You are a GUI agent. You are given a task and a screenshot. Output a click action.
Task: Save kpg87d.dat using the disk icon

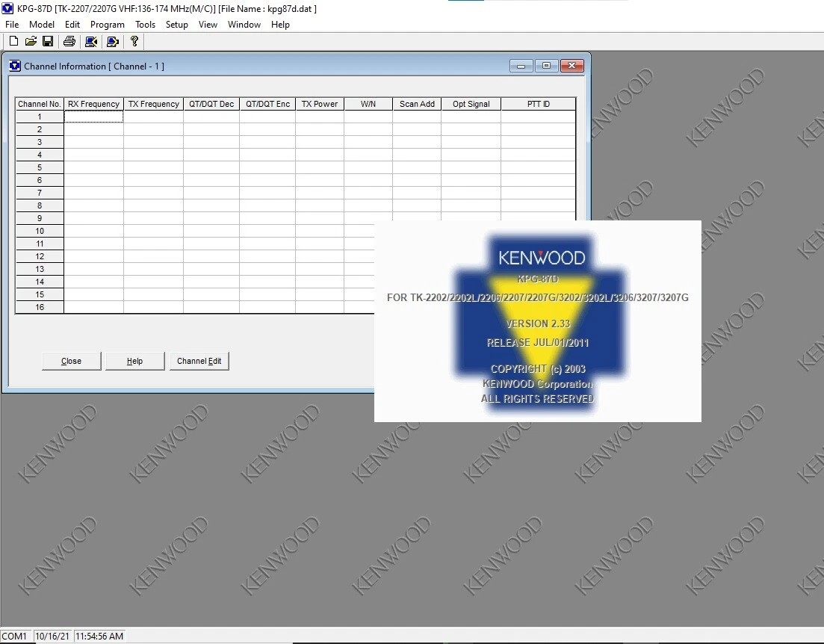click(48, 41)
